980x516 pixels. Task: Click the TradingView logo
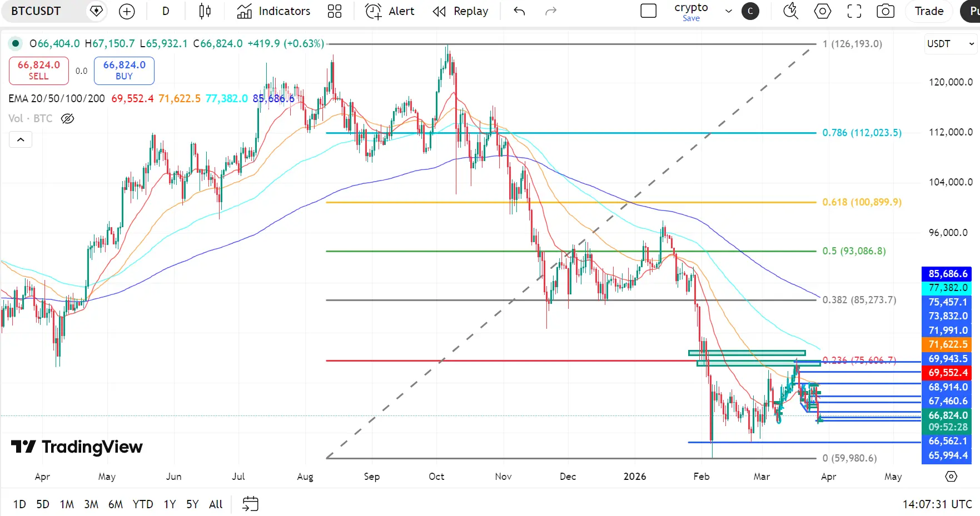77,447
